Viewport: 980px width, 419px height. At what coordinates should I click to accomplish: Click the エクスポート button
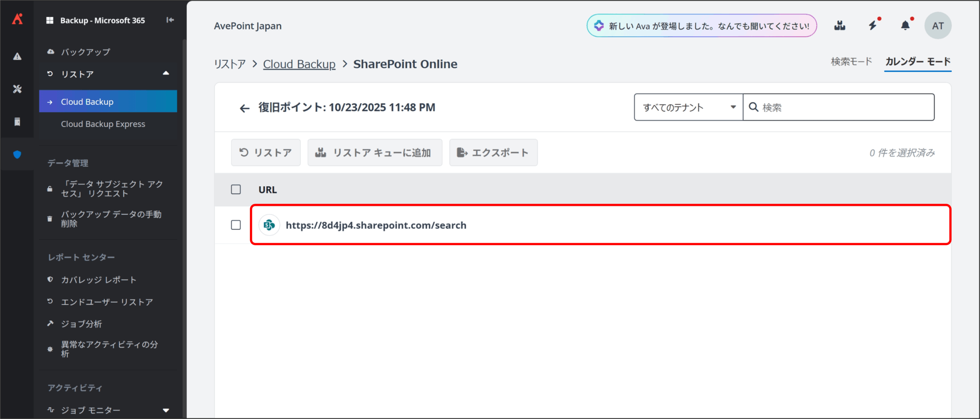coord(493,153)
